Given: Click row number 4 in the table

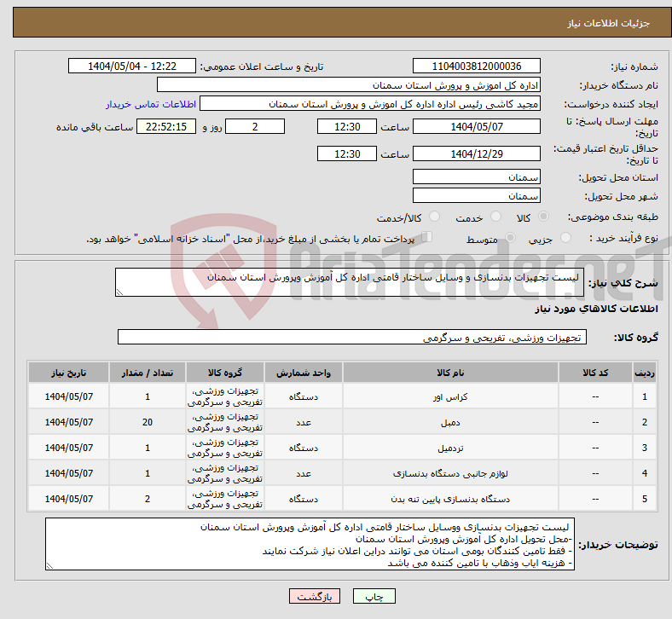Looking at the screenshot, I should pyautogui.click(x=645, y=473).
